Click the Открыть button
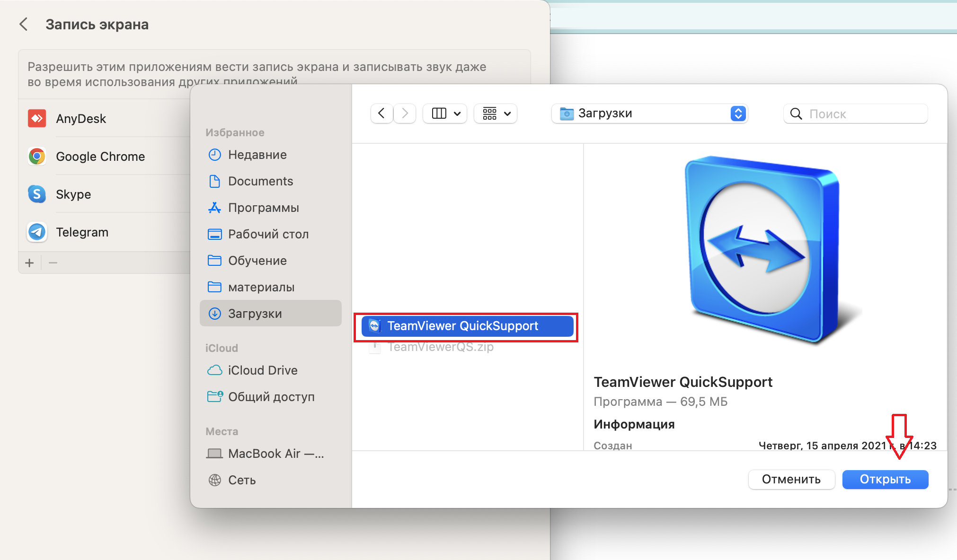 click(885, 479)
